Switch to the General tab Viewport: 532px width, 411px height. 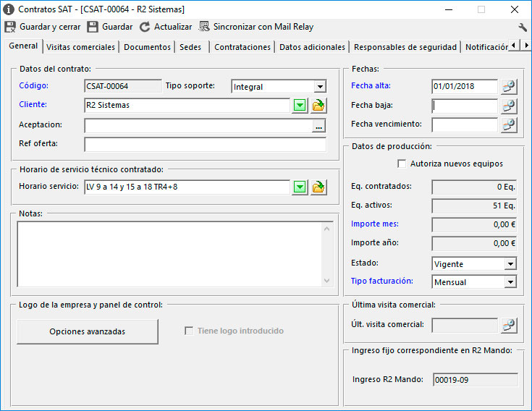pyautogui.click(x=23, y=46)
